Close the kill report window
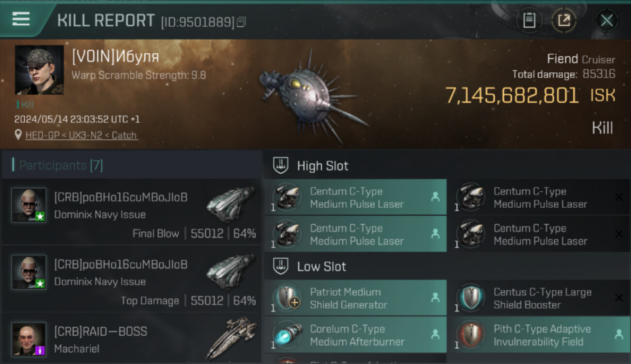631x364 pixels. coord(607,20)
